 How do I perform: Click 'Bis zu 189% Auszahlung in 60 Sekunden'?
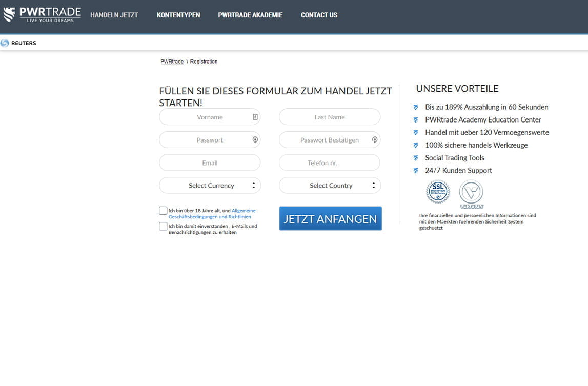[x=486, y=107]
